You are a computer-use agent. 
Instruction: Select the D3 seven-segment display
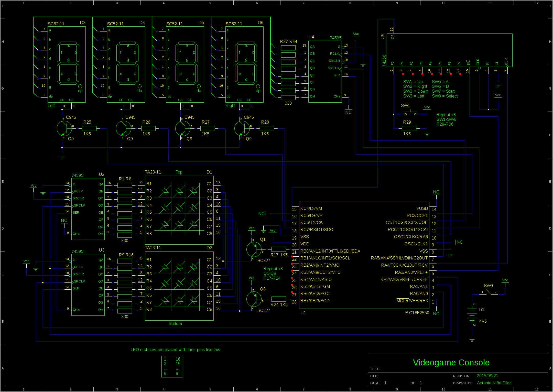67,64
